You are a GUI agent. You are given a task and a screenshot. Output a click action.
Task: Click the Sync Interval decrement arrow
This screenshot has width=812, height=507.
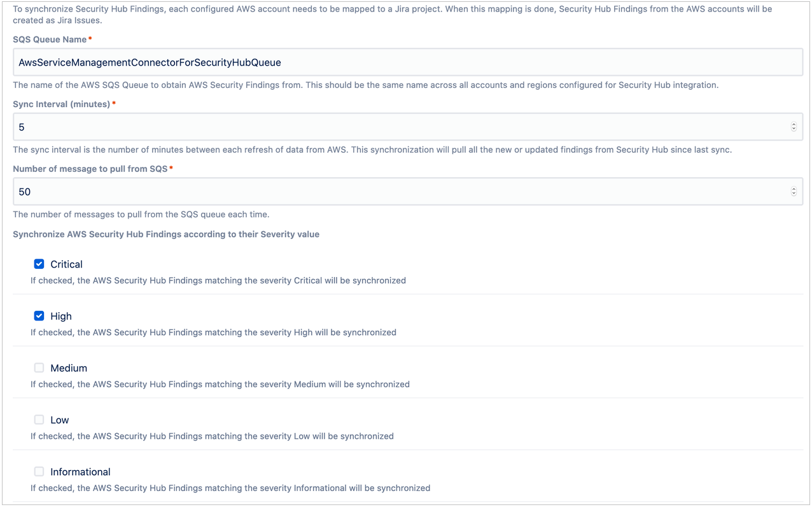coord(794,129)
